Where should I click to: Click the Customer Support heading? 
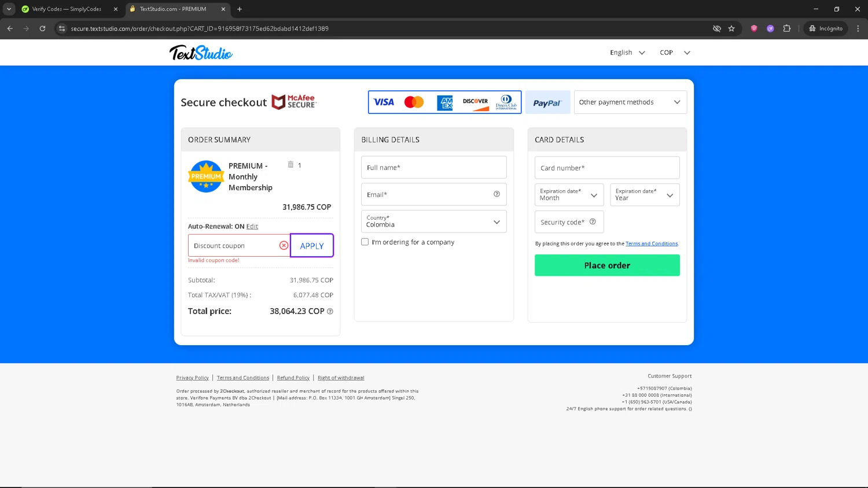670,376
